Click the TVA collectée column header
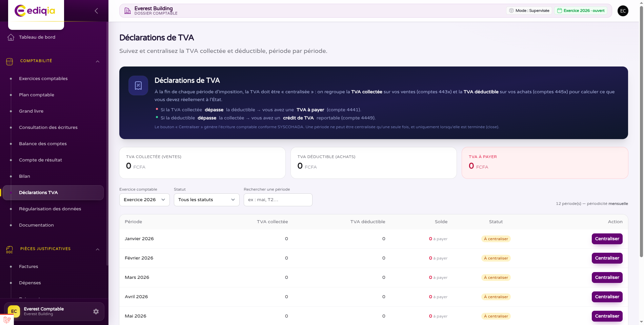Screen dimensions: 644x325 [272, 222]
